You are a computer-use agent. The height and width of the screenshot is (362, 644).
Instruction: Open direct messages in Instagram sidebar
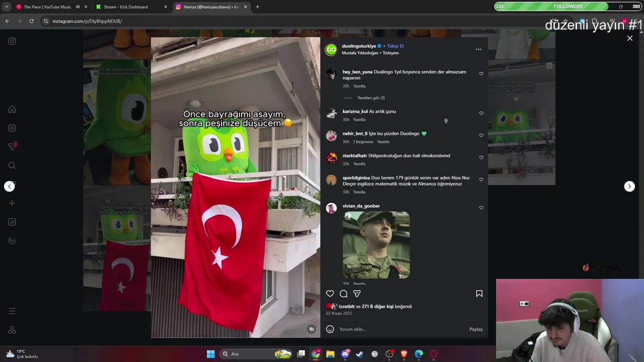[x=12, y=146]
